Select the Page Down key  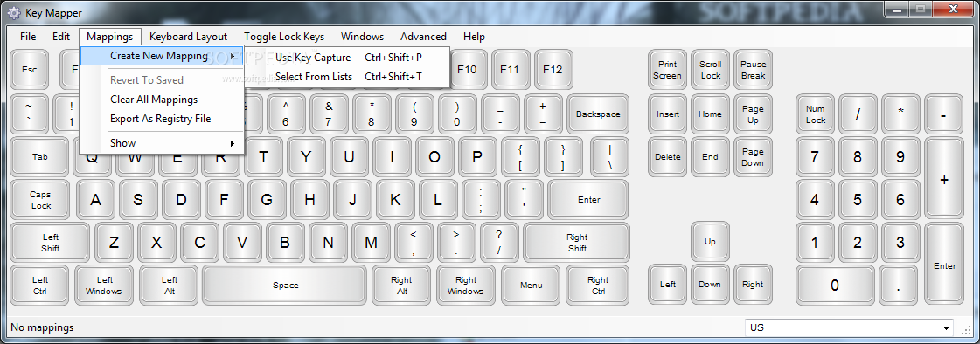[753, 157]
